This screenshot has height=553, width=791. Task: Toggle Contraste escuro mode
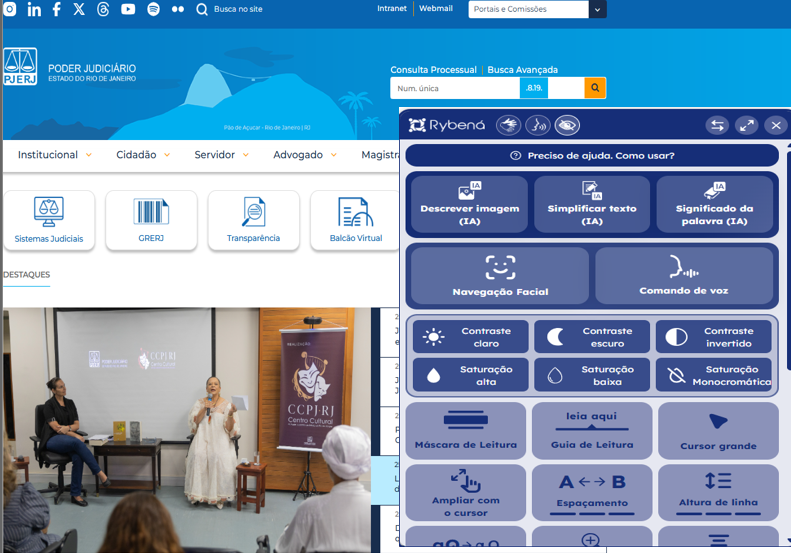click(x=592, y=337)
